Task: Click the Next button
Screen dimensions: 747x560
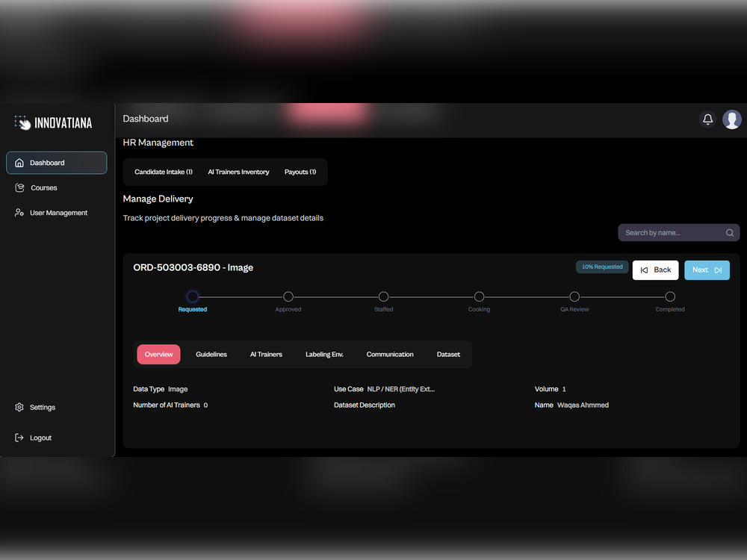Action: 707,270
